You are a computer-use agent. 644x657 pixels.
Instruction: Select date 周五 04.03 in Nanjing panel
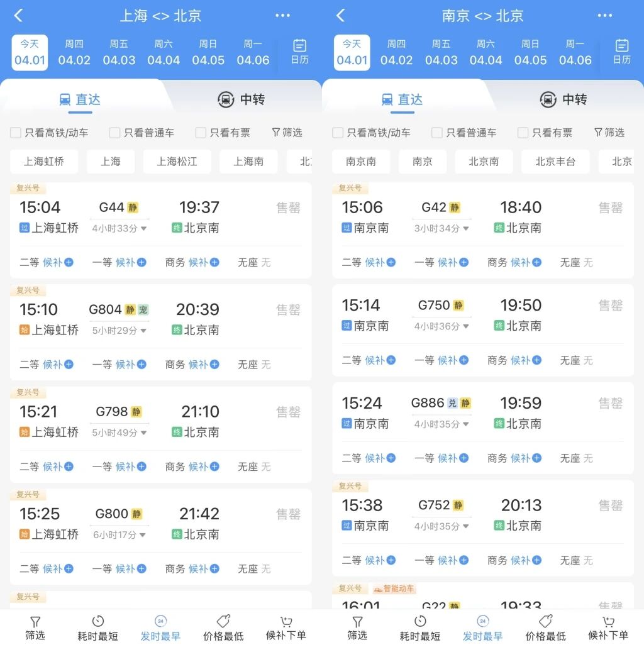point(441,53)
